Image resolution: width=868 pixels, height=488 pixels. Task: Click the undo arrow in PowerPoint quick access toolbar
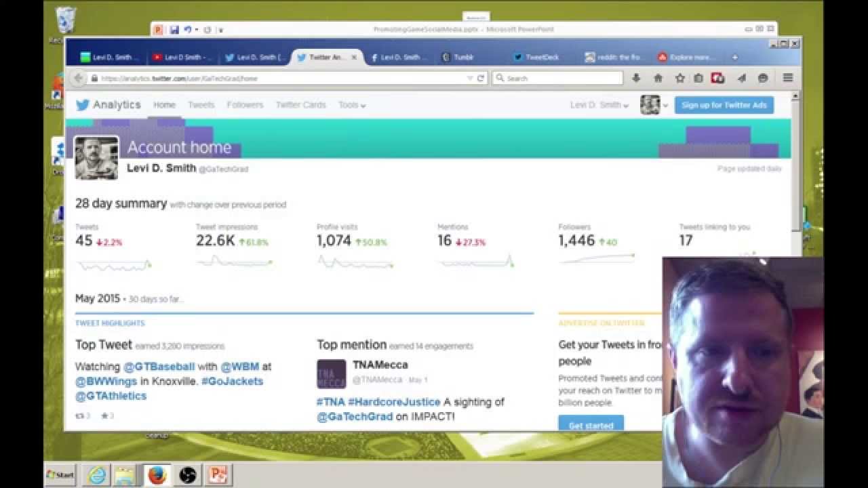pyautogui.click(x=186, y=30)
